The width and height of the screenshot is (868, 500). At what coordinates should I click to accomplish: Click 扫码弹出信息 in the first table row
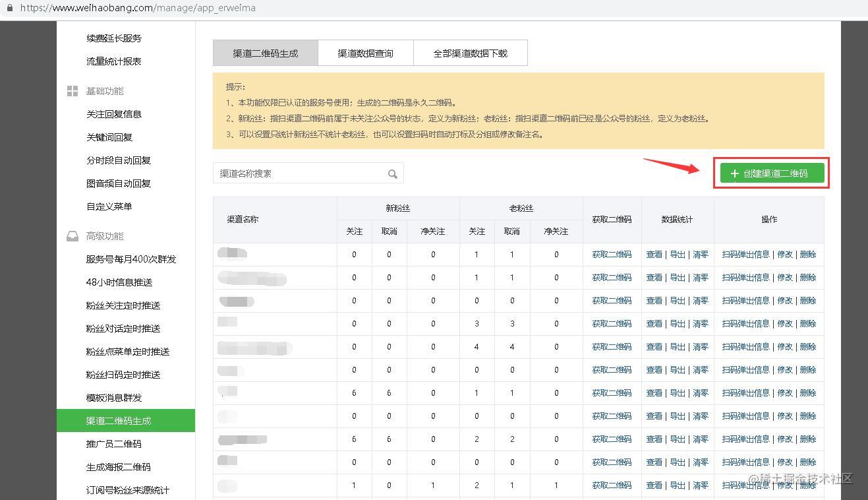pyautogui.click(x=746, y=255)
